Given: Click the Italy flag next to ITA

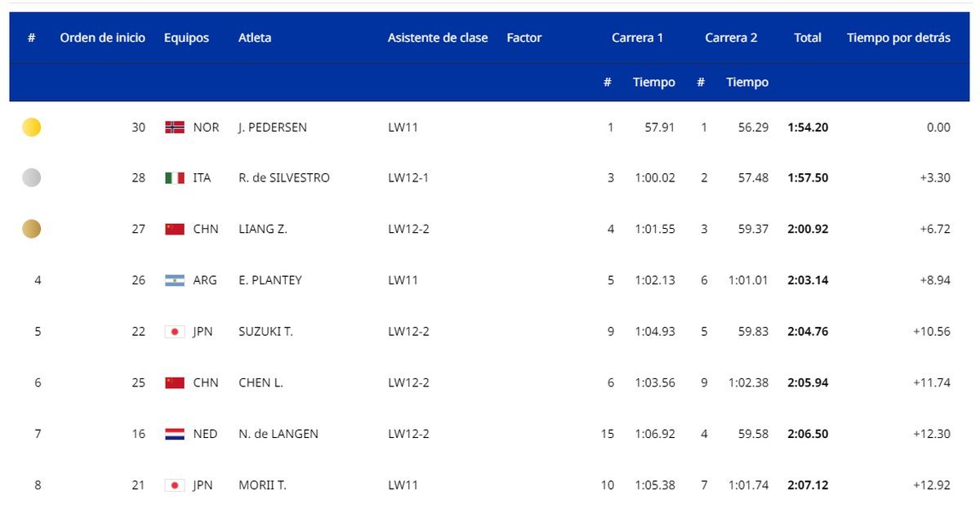Looking at the screenshot, I should (x=175, y=178).
